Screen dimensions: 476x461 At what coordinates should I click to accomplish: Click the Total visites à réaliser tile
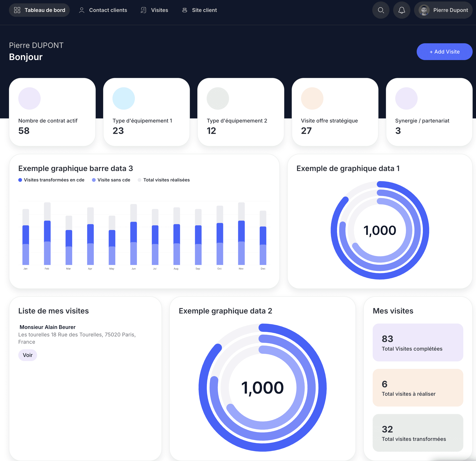click(418, 388)
